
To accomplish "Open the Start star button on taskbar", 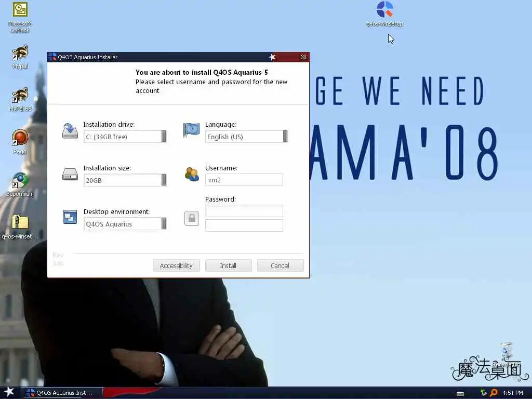I will (9, 392).
